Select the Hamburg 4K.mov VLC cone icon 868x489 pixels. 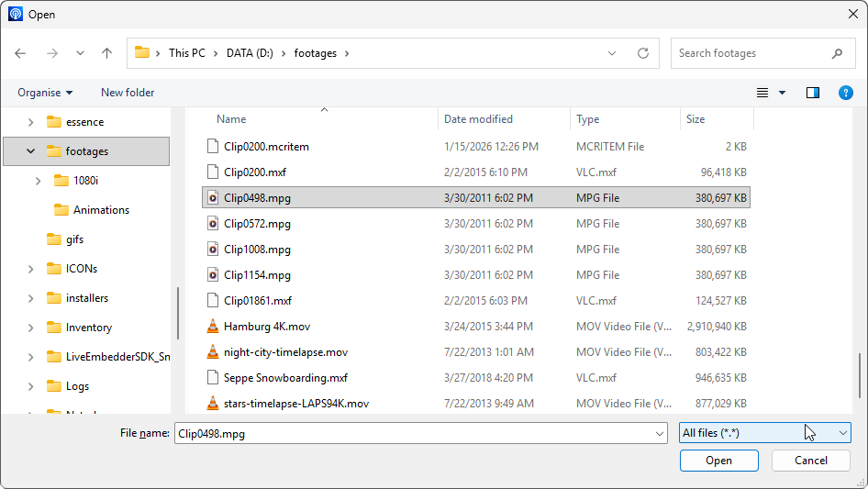pyautogui.click(x=213, y=327)
